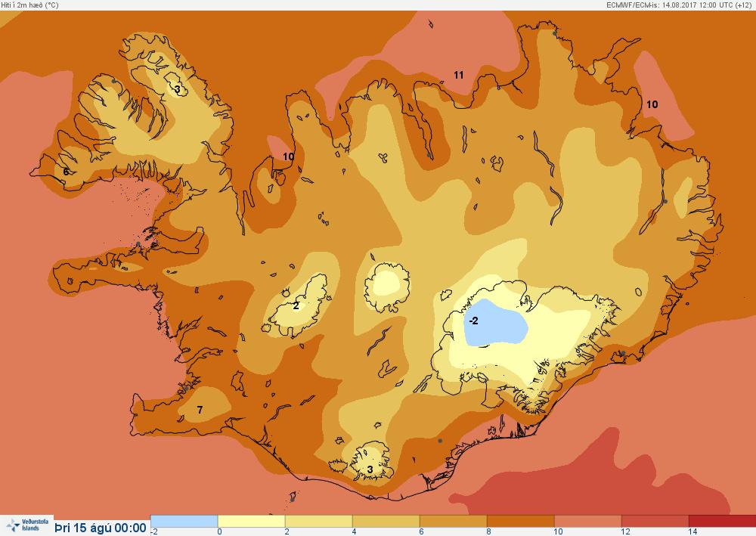This screenshot has height=536, width=756.
Task: Click the 3 value on the northern Westfjords
Action: (x=178, y=89)
